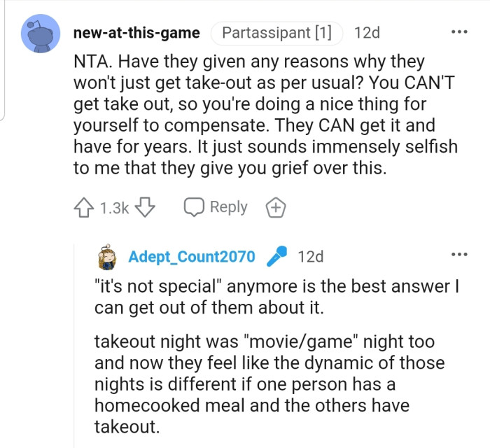Open the 12d timestamp on the top comment
The width and height of the screenshot is (490, 448).
point(367,33)
